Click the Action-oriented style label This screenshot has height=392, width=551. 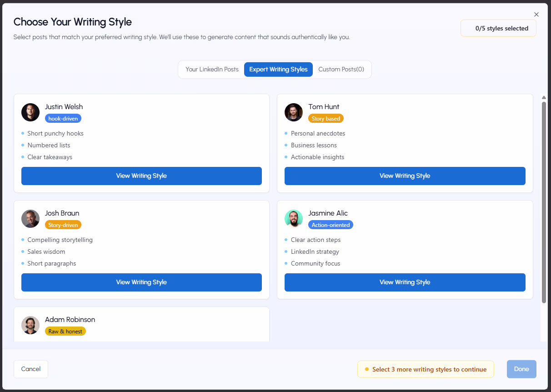(x=331, y=224)
